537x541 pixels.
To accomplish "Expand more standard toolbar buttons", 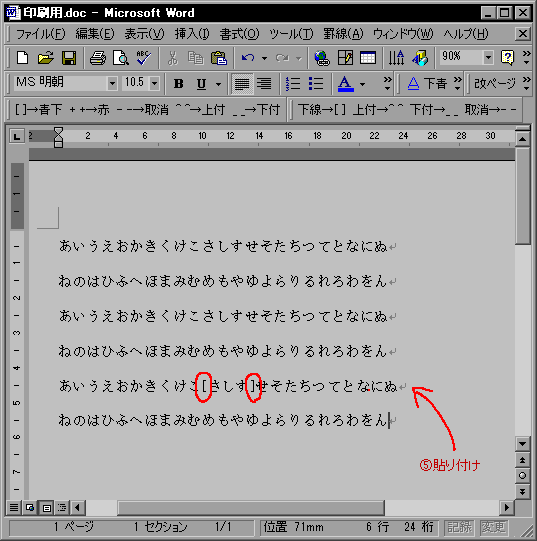I will pos(527,58).
